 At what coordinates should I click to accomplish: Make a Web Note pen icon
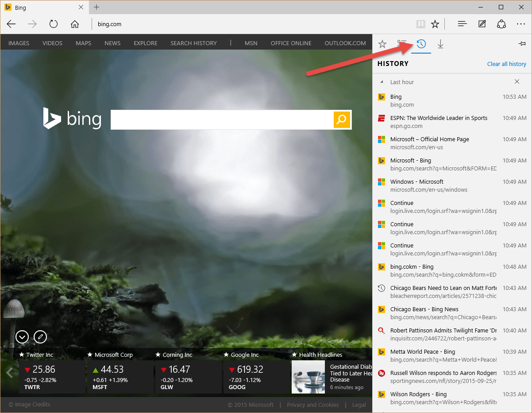tap(482, 24)
